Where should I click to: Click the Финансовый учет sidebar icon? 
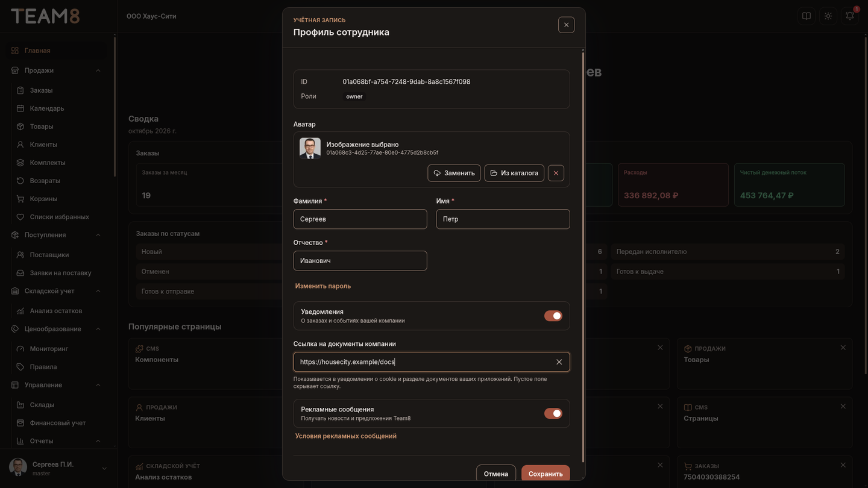(x=20, y=423)
